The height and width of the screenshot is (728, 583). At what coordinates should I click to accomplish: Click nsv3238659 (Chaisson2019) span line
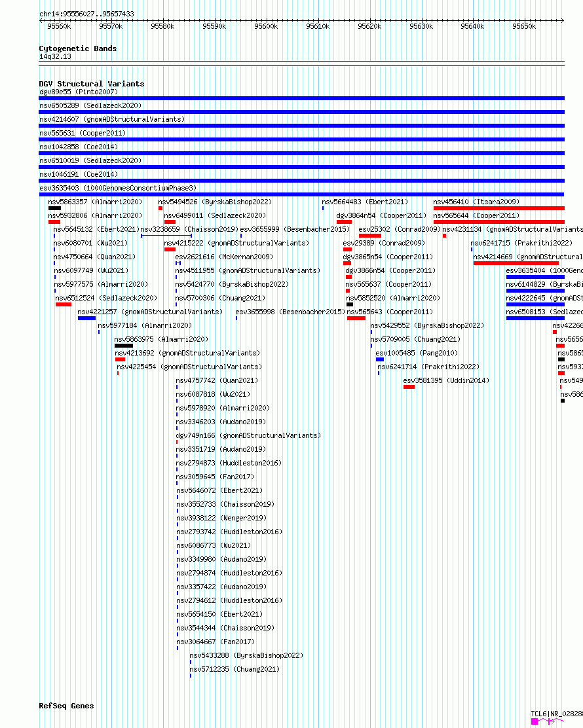(166, 236)
